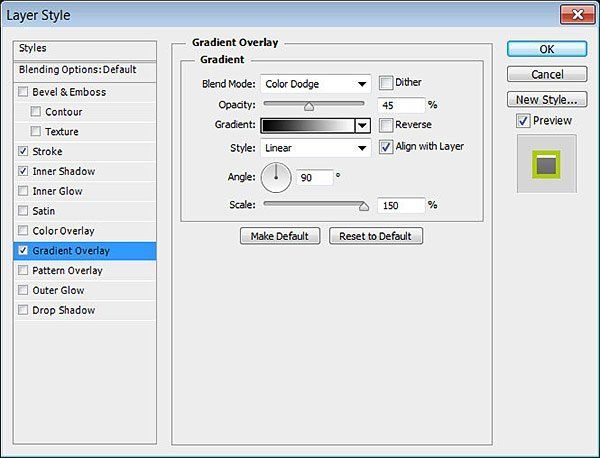Enable the Dither checkbox
Screen dimensions: 600x458
(386, 83)
